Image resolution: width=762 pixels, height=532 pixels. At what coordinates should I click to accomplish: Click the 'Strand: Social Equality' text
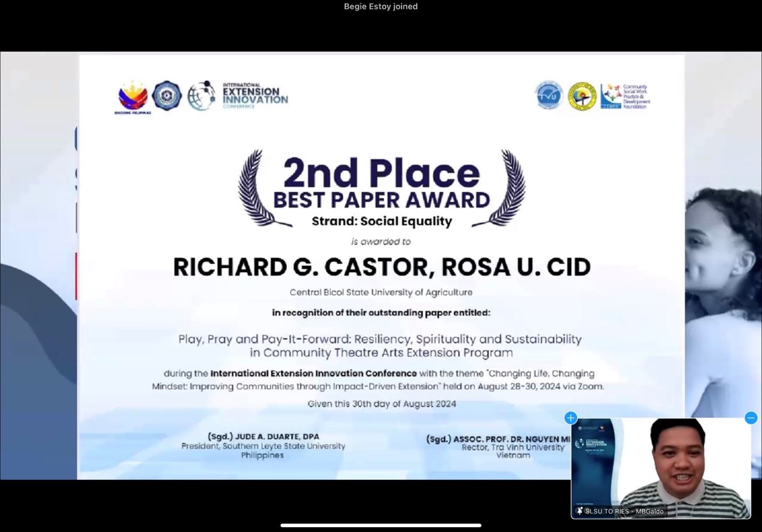coord(382,222)
